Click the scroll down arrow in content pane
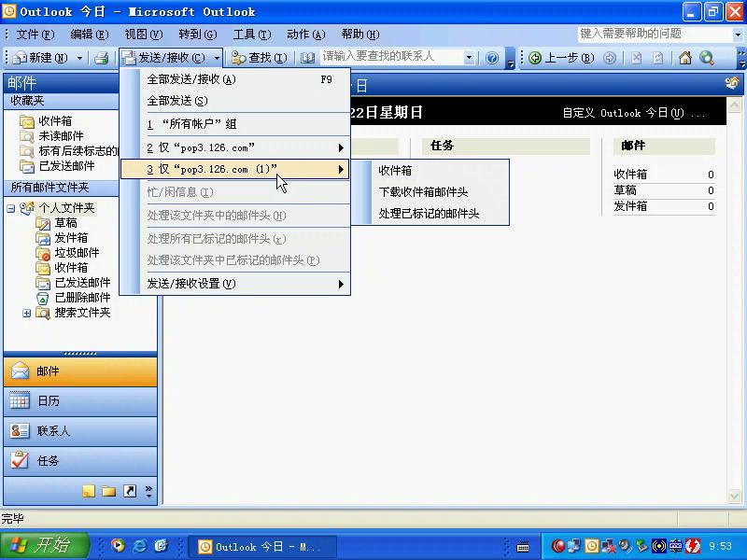Viewport: 747px width, 560px height. pos(734,497)
